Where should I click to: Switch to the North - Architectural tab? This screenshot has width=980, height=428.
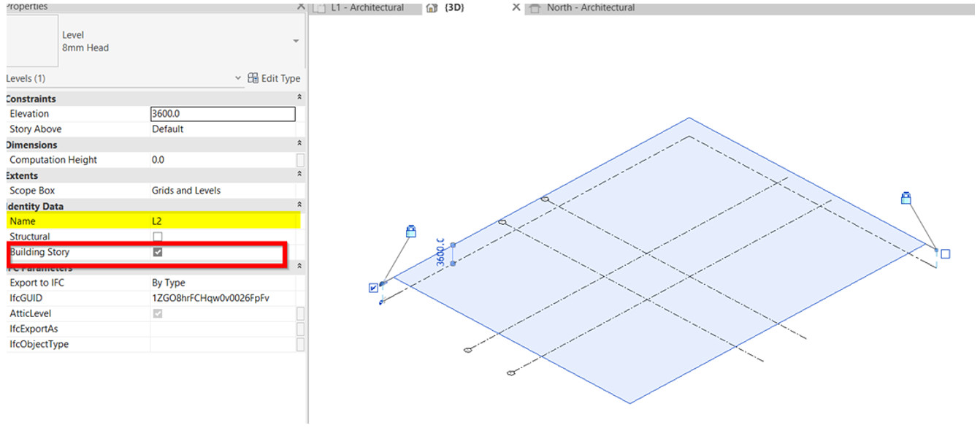pos(590,7)
